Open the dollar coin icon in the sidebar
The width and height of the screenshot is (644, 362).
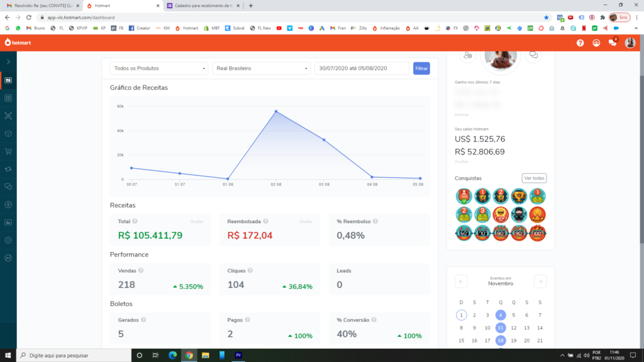tap(8, 204)
